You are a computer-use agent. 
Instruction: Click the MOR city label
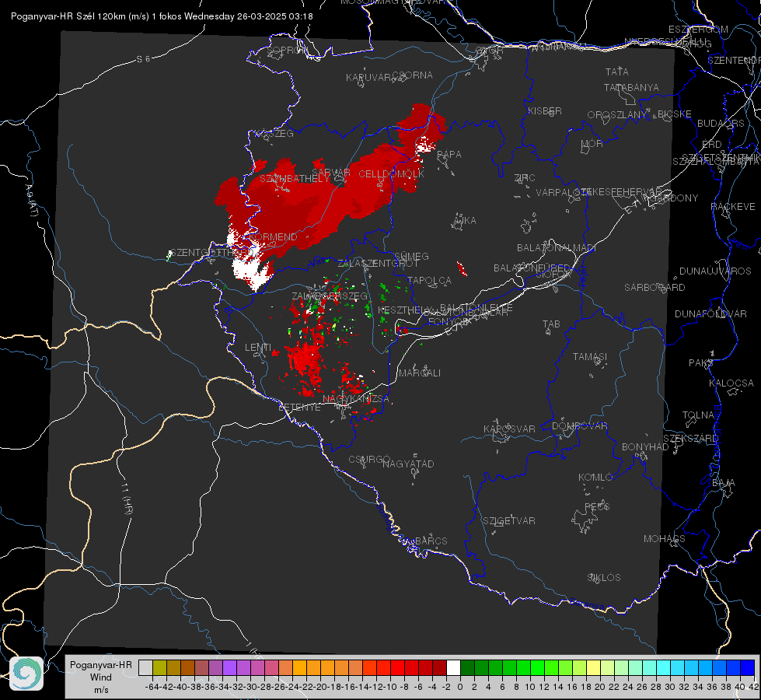coord(592,144)
